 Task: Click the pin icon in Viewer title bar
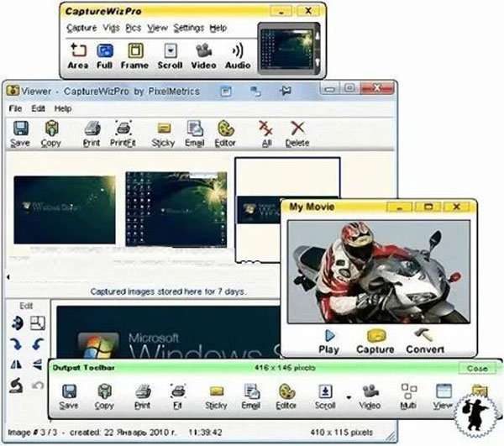tap(286, 92)
